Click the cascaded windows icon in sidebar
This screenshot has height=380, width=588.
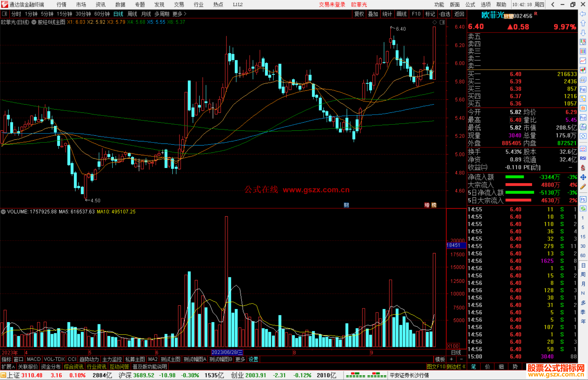(x=583, y=80)
